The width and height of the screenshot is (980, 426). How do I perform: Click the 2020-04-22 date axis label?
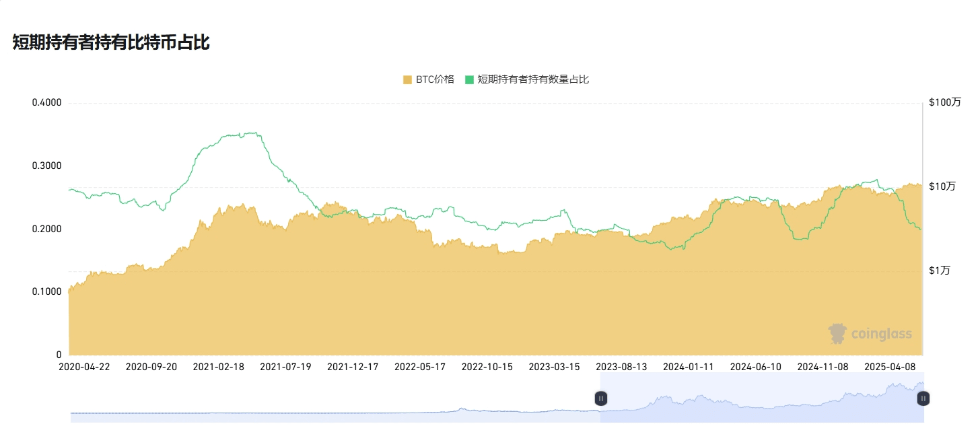coord(84,367)
